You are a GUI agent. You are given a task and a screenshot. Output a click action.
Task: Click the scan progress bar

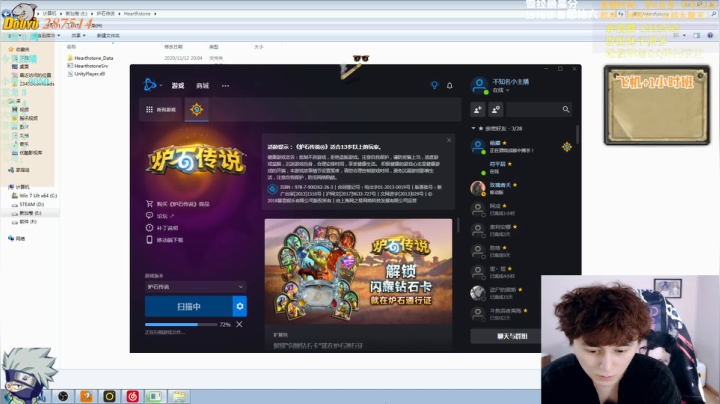pos(181,325)
